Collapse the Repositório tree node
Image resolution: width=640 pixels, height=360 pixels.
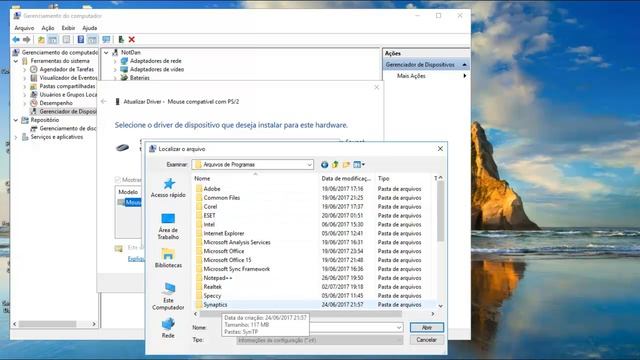point(16,120)
